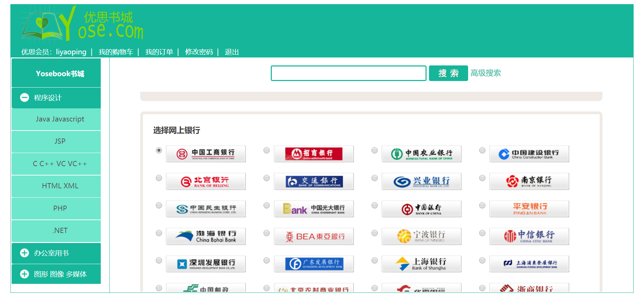Go to 修改密码 change password
644x297 pixels.
pyautogui.click(x=199, y=52)
